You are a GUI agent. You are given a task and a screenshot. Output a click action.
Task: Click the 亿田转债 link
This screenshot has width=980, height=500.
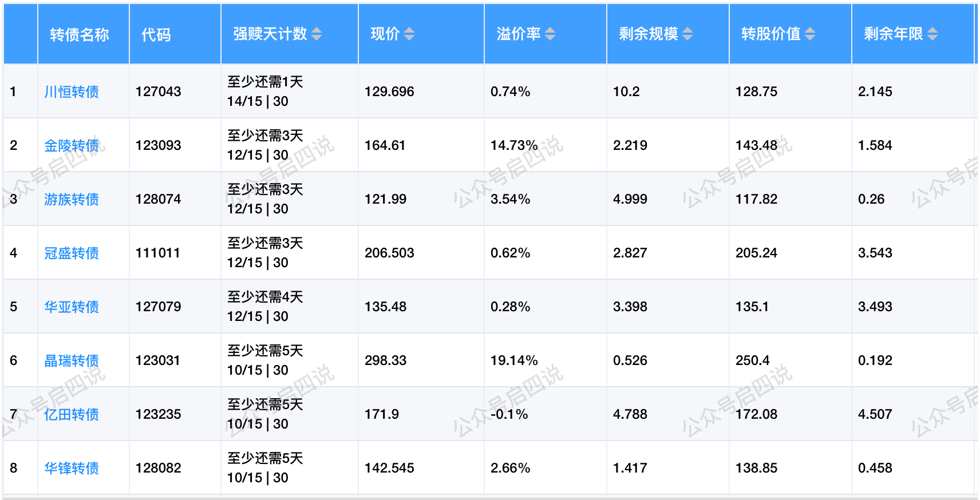click(x=72, y=414)
